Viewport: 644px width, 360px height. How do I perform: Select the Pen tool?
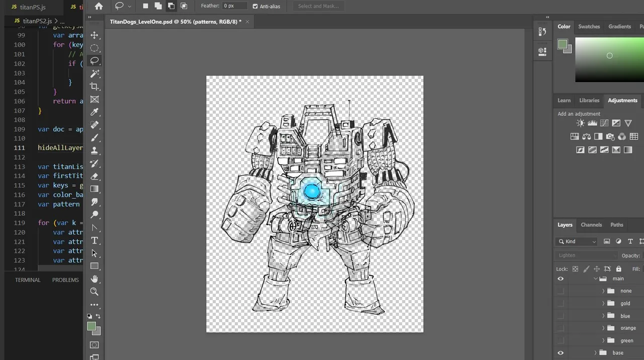tap(94, 228)
